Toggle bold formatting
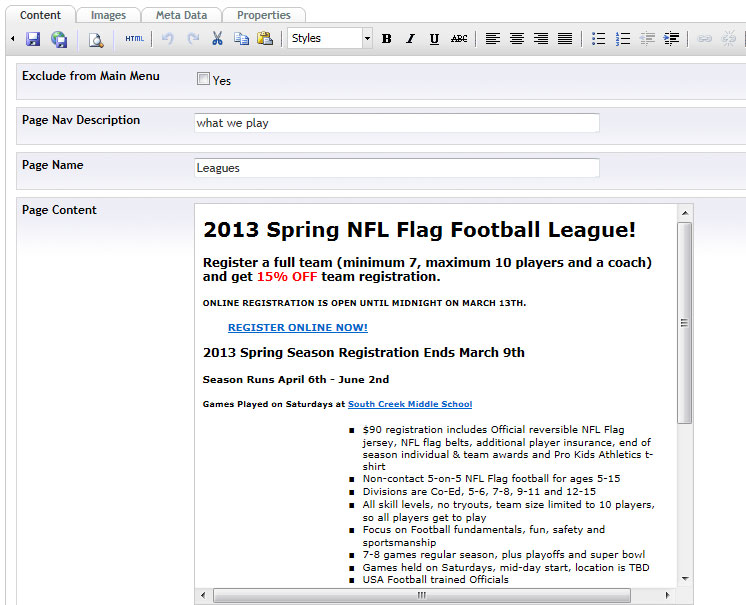Screen dimensions: 746x605 click(x=386, y=39)
